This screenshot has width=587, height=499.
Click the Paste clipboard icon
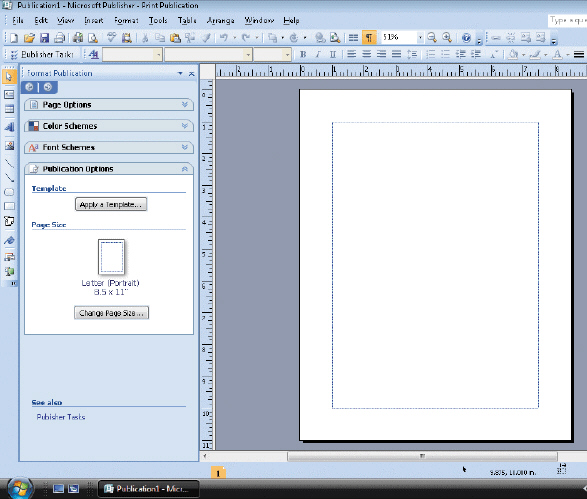point(175,38)
